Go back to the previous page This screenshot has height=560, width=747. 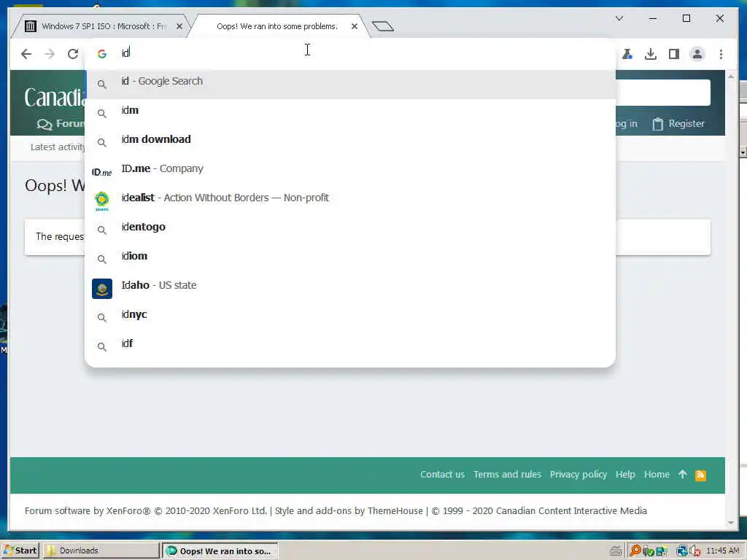coord(26,54)
